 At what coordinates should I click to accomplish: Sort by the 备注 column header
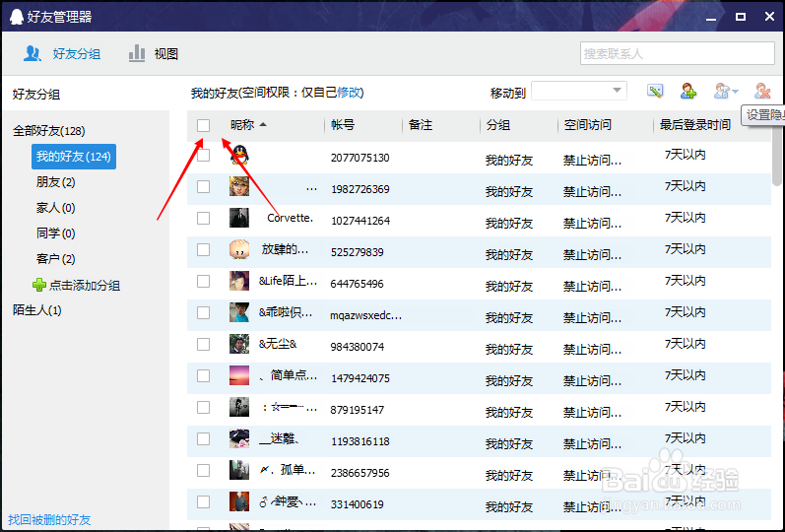(x=421, y=125)
